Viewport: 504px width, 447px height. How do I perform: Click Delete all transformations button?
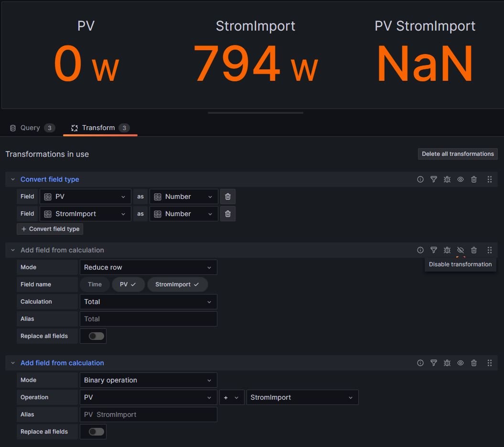point(458,154)
